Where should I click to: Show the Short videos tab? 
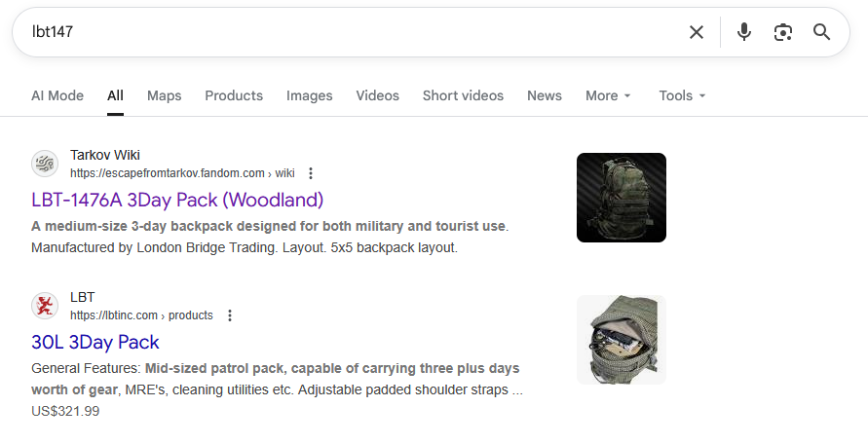tap(464, 95)
